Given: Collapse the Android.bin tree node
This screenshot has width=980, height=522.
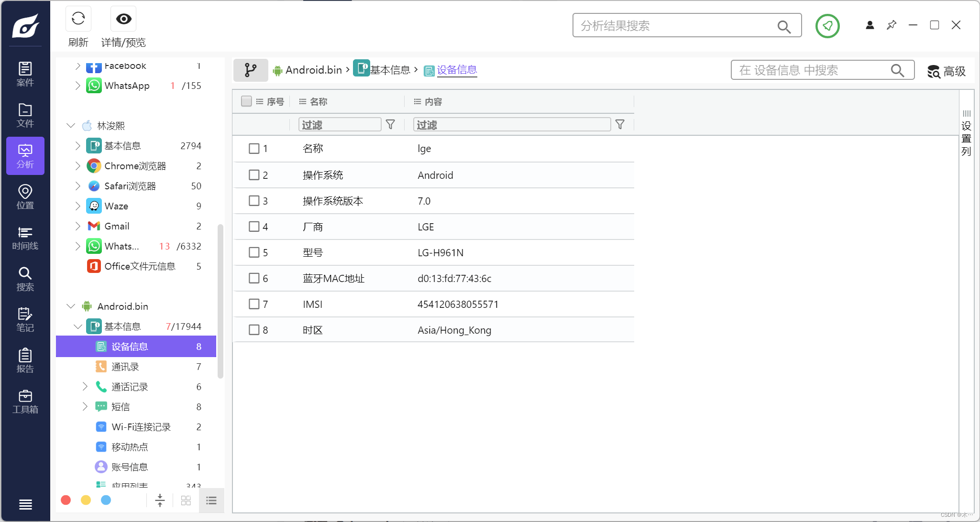Looking at the screenshot, I should pyautogui.click(x=71, y=306).
